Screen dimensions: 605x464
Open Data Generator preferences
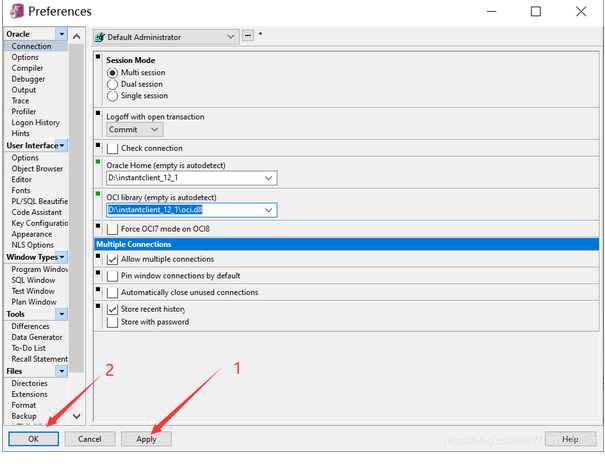[37, 337]
